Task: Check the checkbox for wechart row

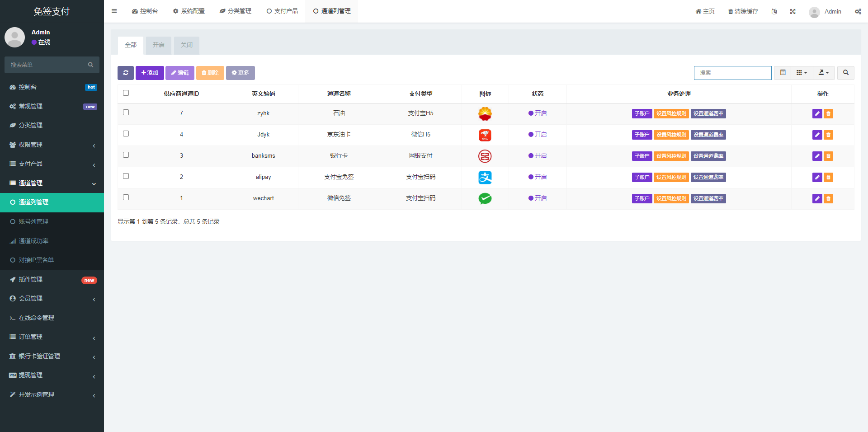Action: (126, 197)
